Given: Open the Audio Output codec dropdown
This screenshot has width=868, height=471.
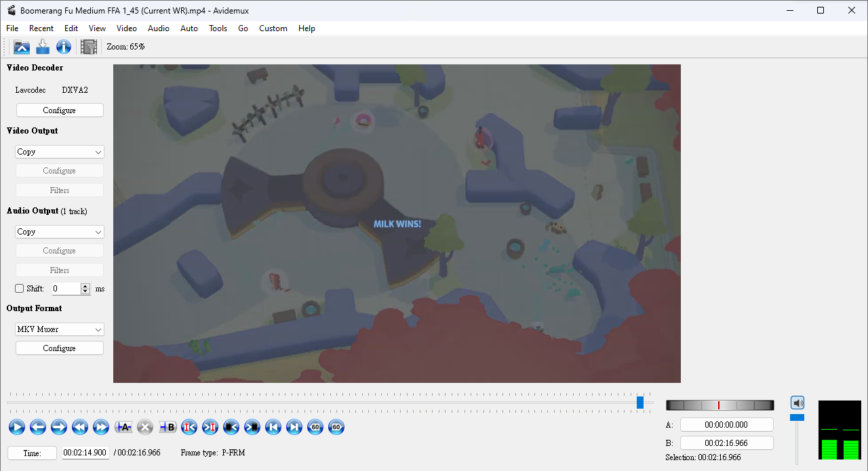Looking at the screenshot, I should pyautogui.click(x=60, y=232).
